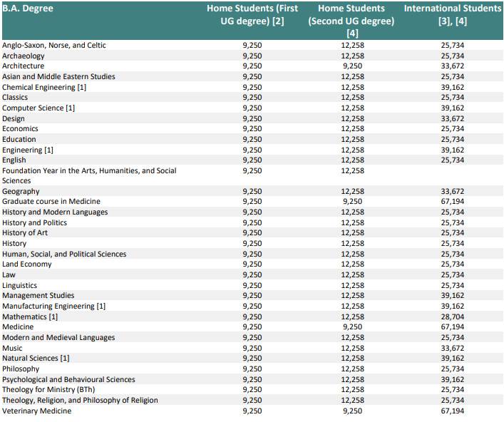504x422 pixels.
Task: Click the international fee for Graduate course in Medicine
Action: point(453,202)
